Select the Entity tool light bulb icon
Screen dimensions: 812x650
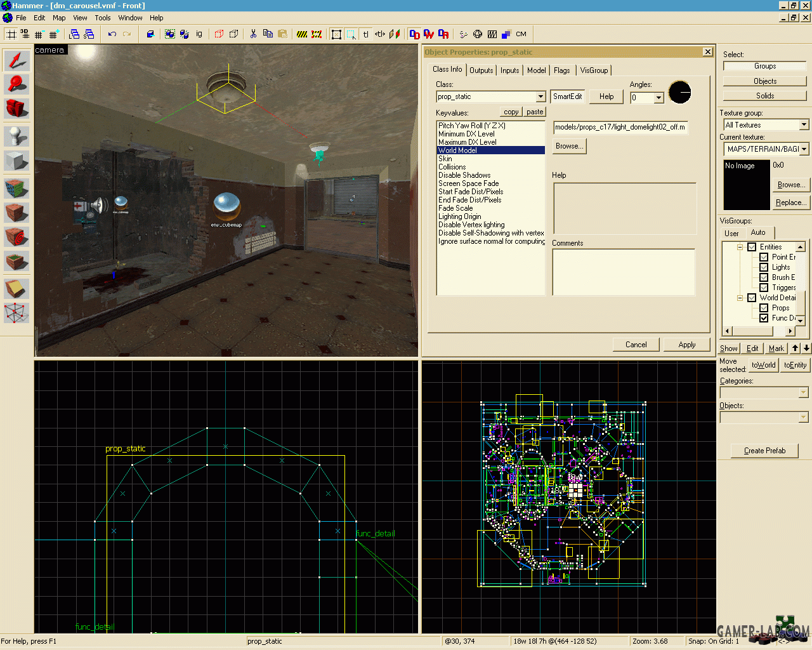point(16,136)
